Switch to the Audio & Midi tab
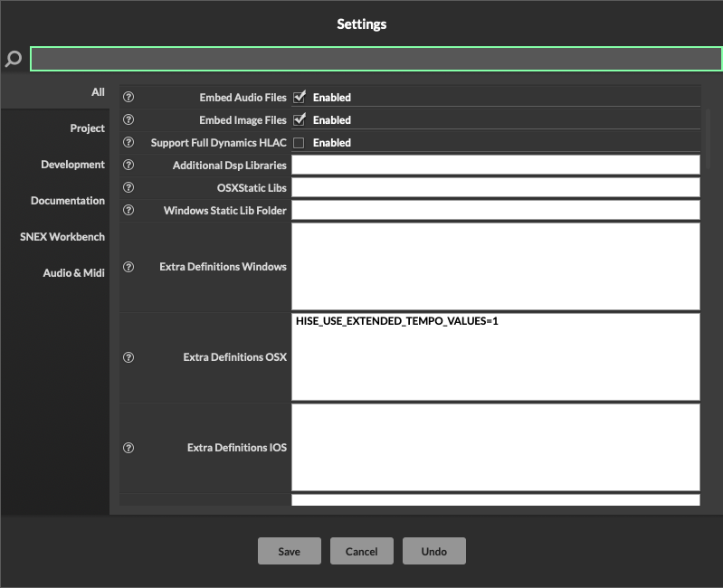 coord(55,273)
